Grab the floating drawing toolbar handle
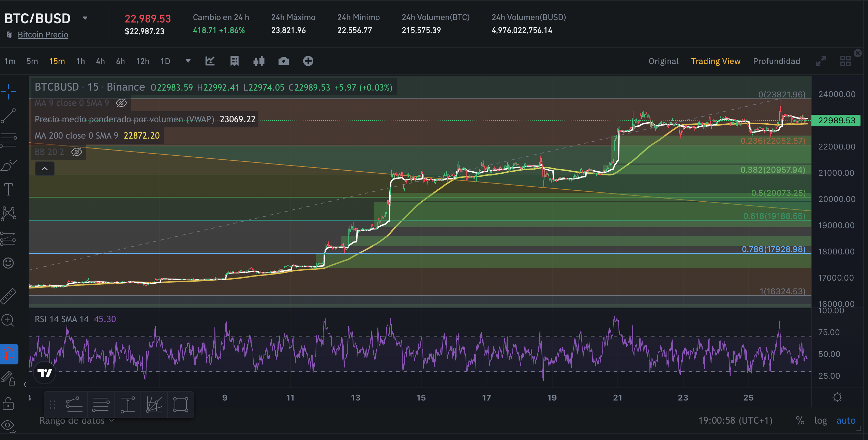The image size is (868, 440). (x=53, y=405)
